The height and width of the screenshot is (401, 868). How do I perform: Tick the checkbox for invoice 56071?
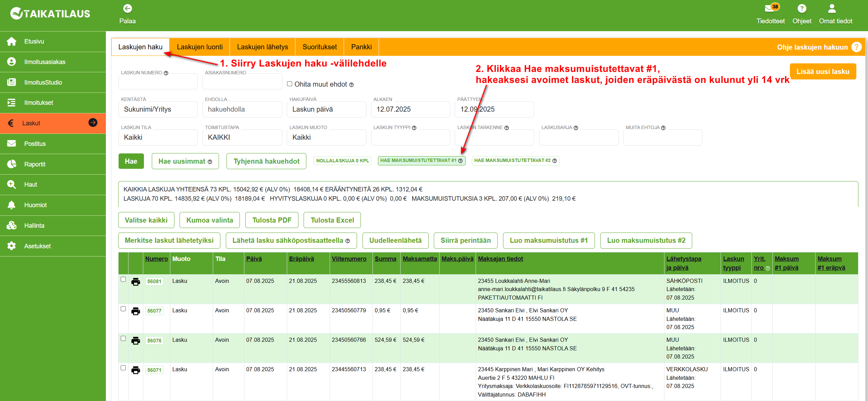(x=123, y=368)
